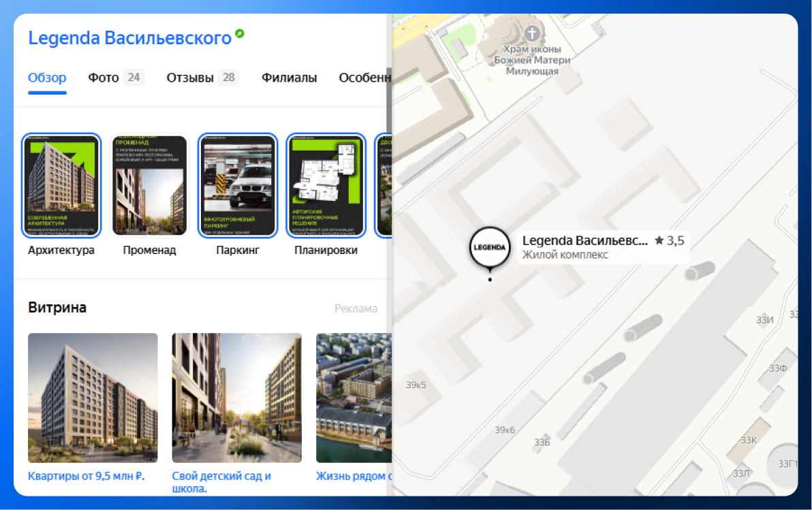Click the Legenda Васильевского title
Viewport: 812px width, 510px height.
(x=129, y=38)
